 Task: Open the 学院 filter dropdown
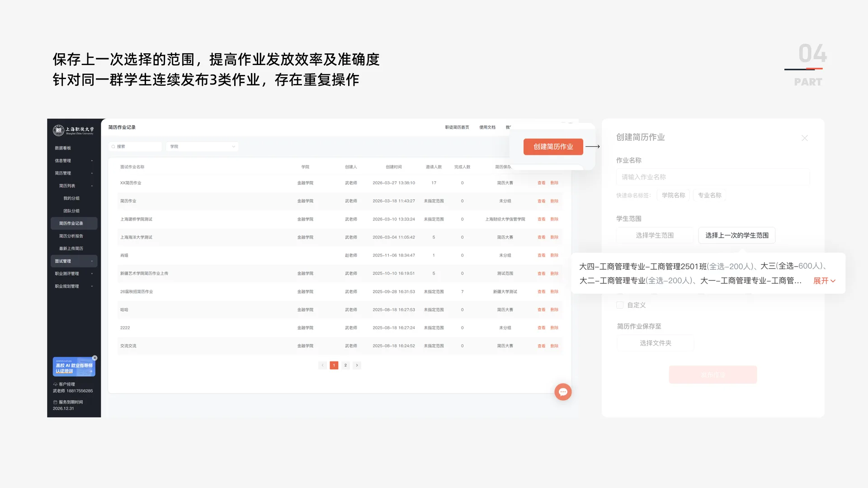(202, 146)
